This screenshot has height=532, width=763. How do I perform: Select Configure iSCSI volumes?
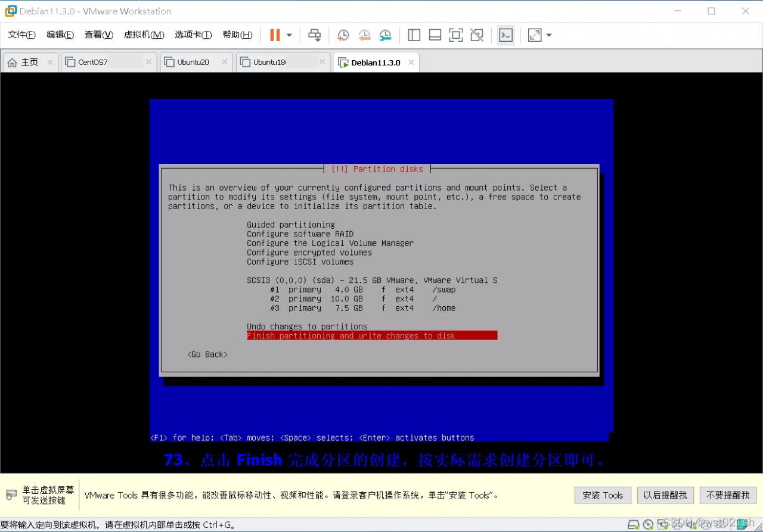(x=300, y=262)
